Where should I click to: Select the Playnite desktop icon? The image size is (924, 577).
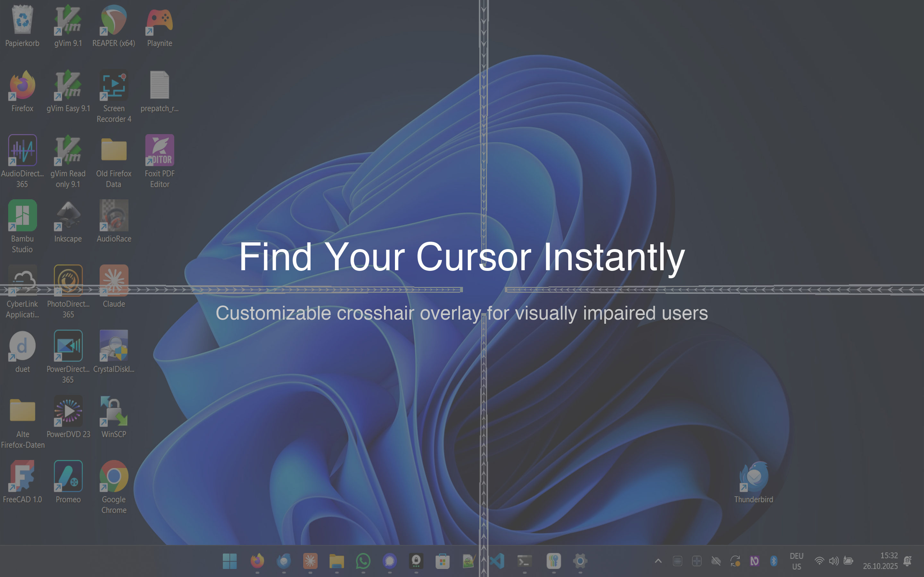pyautogui.click(x=159, y=20)
